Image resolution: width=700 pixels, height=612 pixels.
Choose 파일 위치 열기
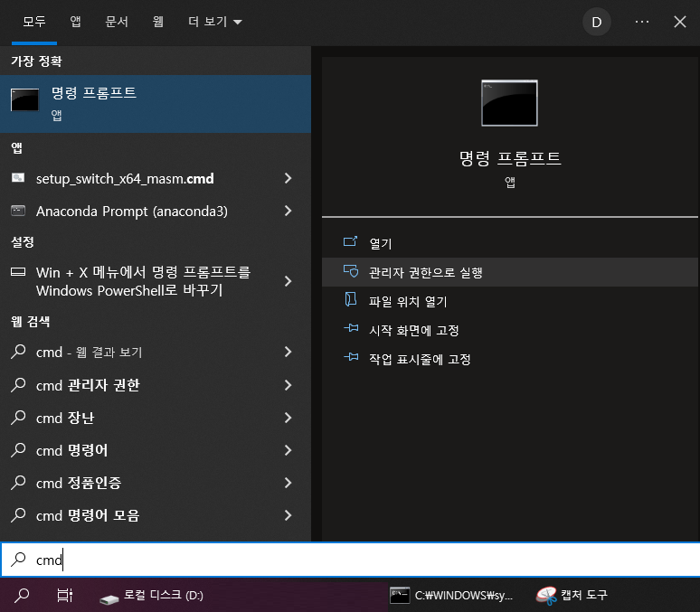point(510,301)
